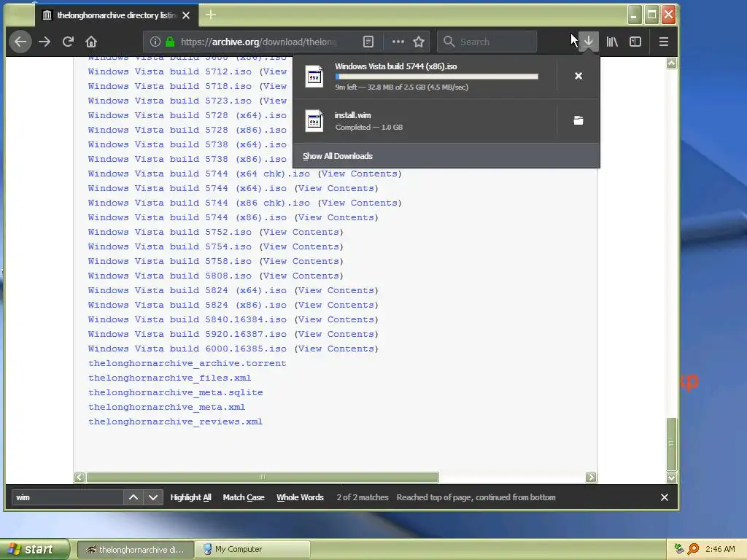Screen dimensions: 747x560
Task: Click the network tray icon
Action: (x=679, y=549)
